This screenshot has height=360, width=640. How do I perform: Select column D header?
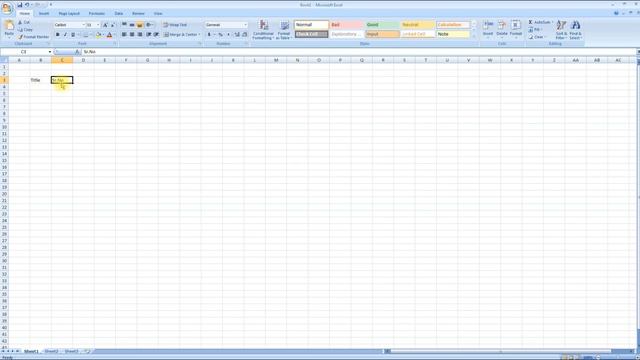tap(83, 60)
